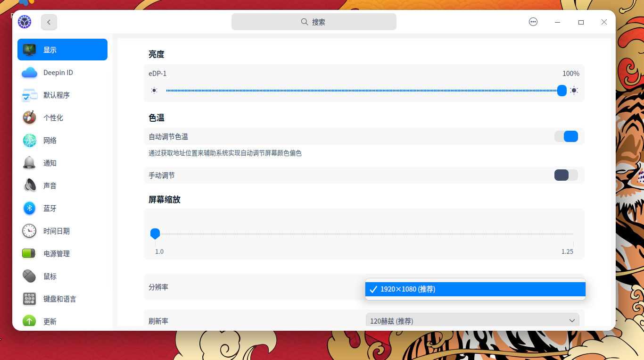This screenshot has width=644, height=360.
Task: Go back with the arrow button
Action: 49,22
